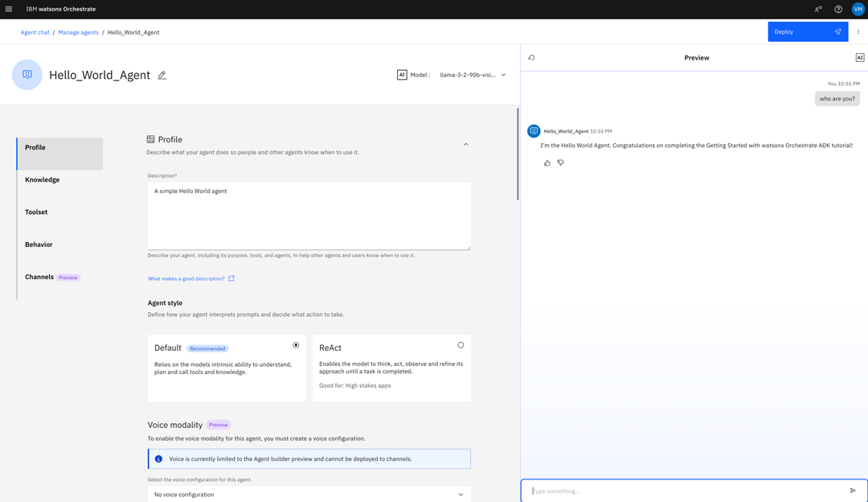The height and width of the screenshot is (502, 868).
Task: Click the user switch icon in header
Action: click(818, 9)
